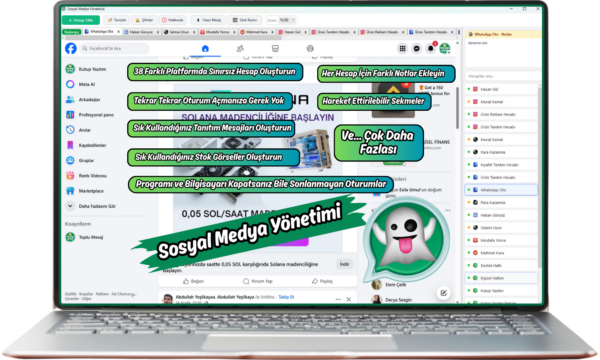
Task: Click Paylaş under the Solana post
Action: pos(322,281)
